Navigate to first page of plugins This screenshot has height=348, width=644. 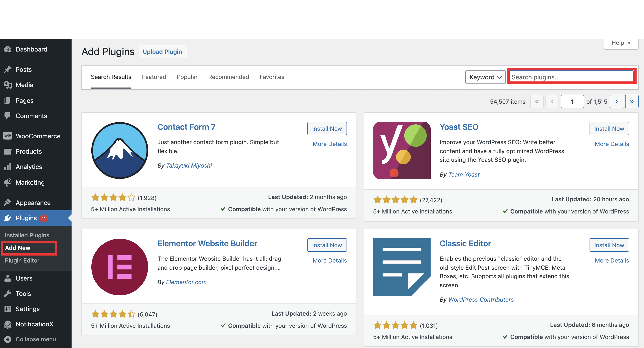point(537,102)
